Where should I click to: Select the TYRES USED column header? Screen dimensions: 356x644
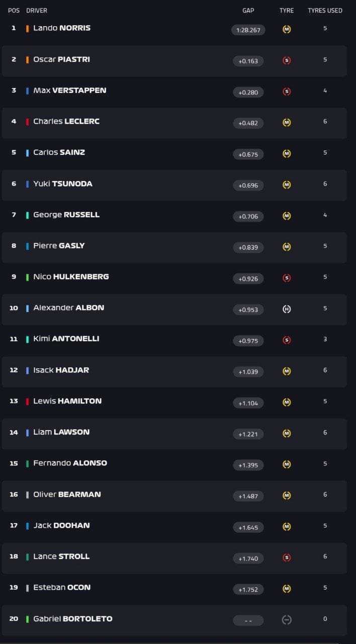click(x=325, y=11)
